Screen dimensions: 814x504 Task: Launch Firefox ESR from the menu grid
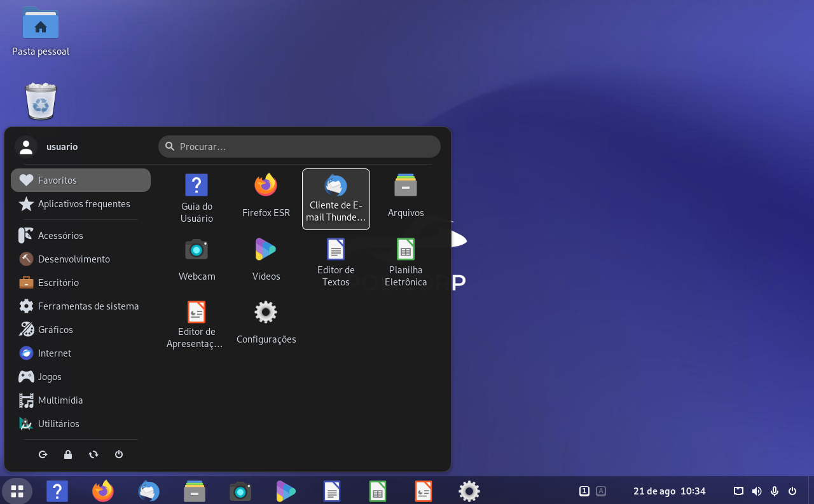tap(266, 199)
